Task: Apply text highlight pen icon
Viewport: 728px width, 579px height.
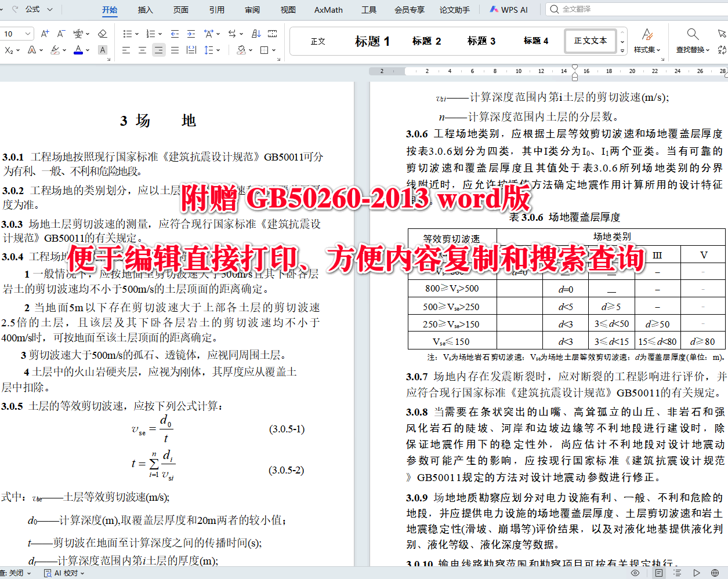Action: click(x=55, y=50)
